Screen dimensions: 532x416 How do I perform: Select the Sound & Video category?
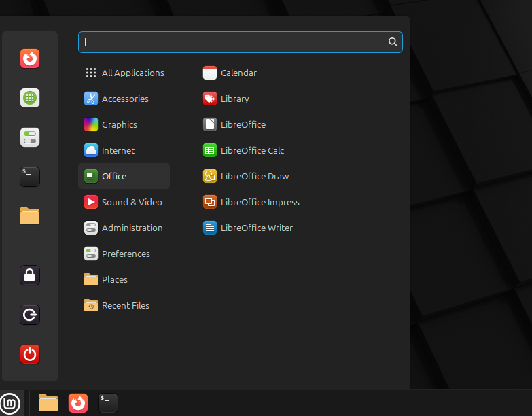point(124,202)
